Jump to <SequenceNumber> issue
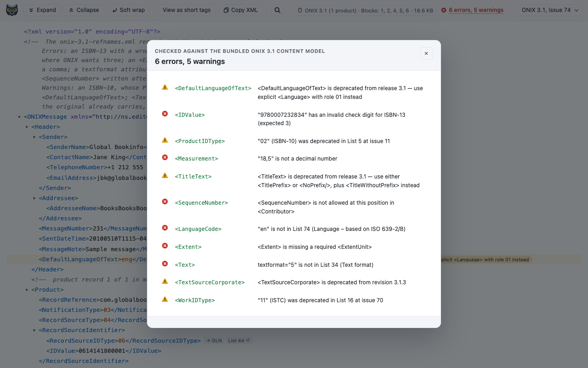The height and width of the screenshot is (368, 588). 202,203
